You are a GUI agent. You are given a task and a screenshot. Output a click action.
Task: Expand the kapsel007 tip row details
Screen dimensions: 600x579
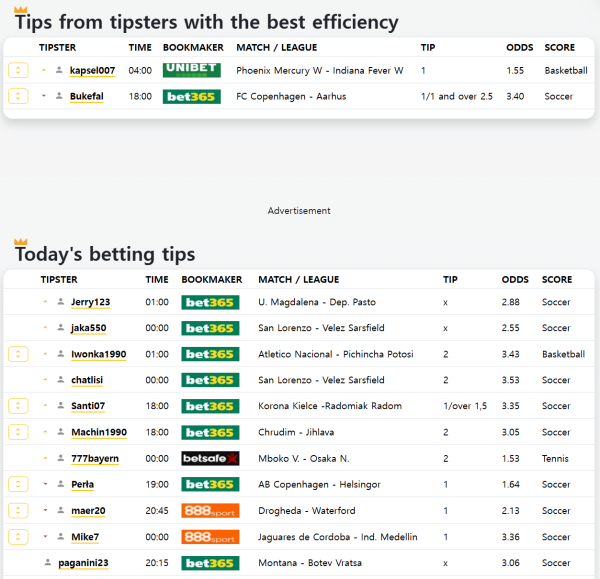(x=18, y=70)
